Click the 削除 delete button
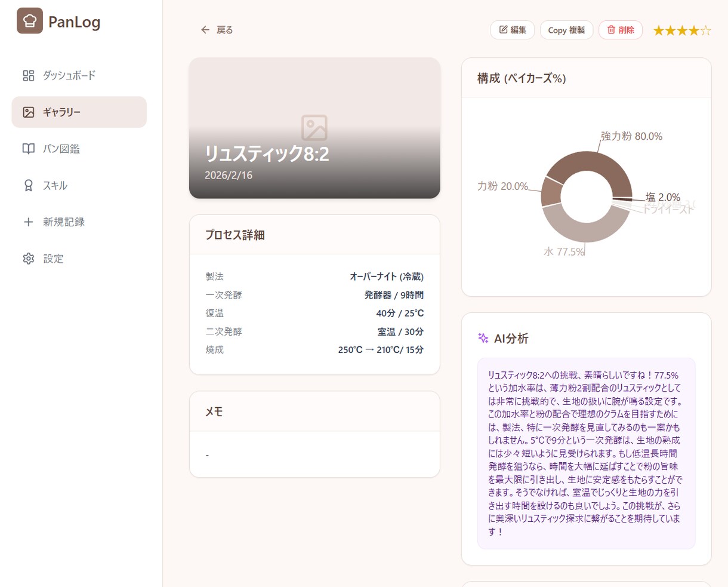Screen dimensions: 728x587 pos(621,30)
